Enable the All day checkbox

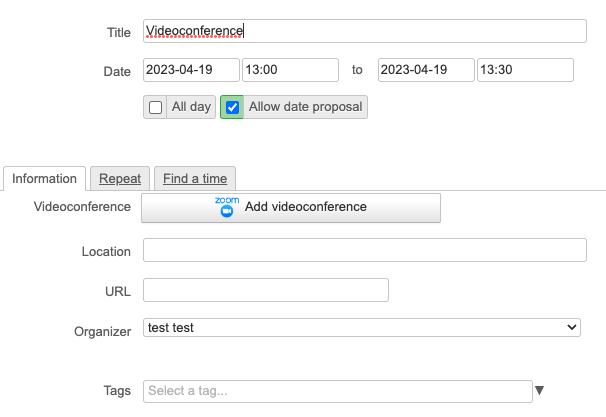click(x=156, y=108)
